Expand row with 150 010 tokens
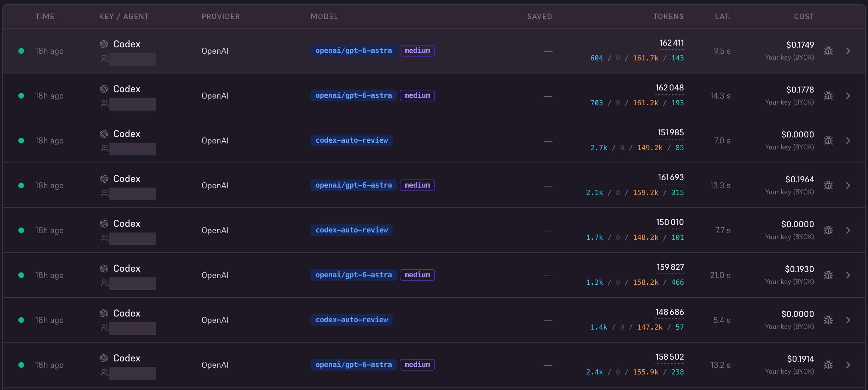The width and height of the screenshot is (868, 390). pyautogui.click(x=848, y=230)
